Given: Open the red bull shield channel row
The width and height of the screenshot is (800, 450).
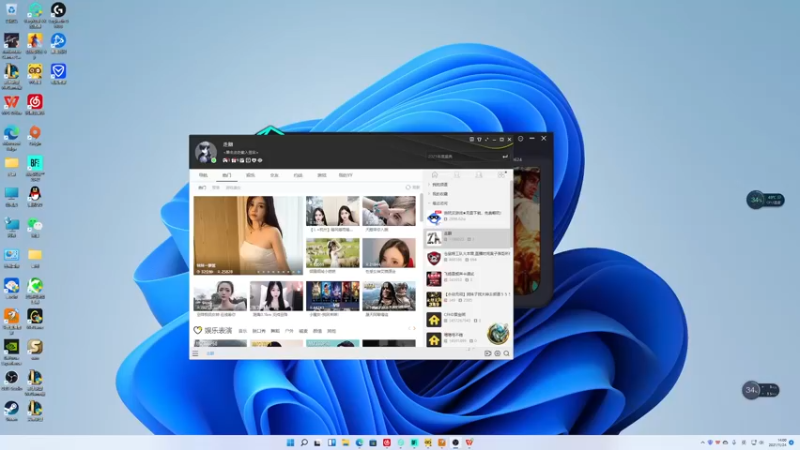Looking at the screenshot, I should (467, 258).
